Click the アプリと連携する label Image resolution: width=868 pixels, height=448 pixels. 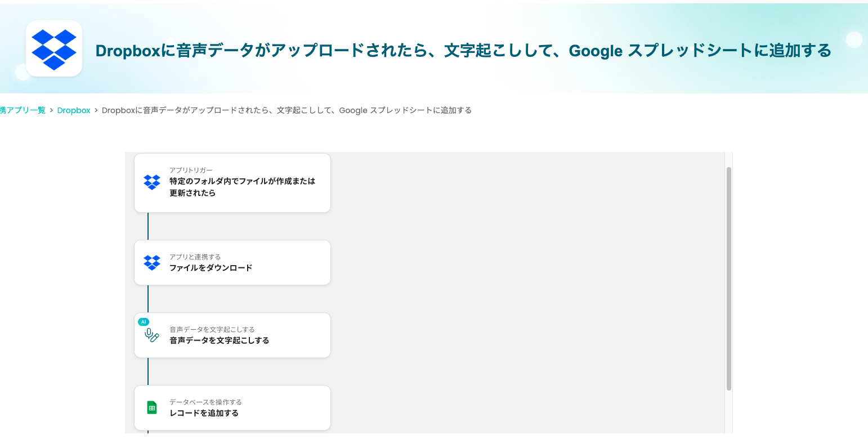[x=195, y=257]
